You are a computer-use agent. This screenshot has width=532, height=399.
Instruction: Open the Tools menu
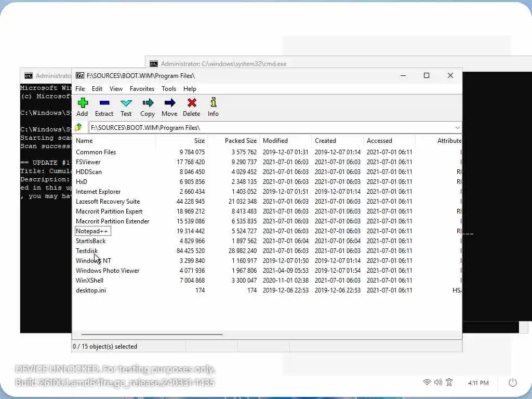click(x=169, y=88)
